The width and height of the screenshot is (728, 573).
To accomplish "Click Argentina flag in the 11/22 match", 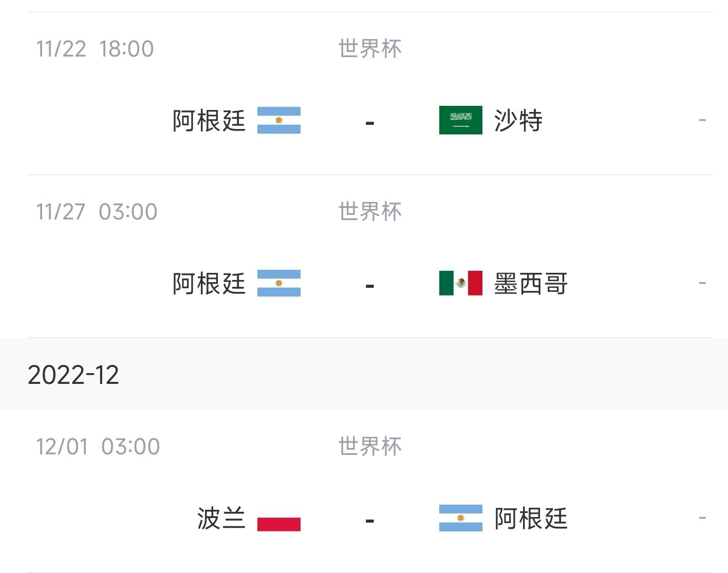I will pyautogui.click(x=278, y=120).
